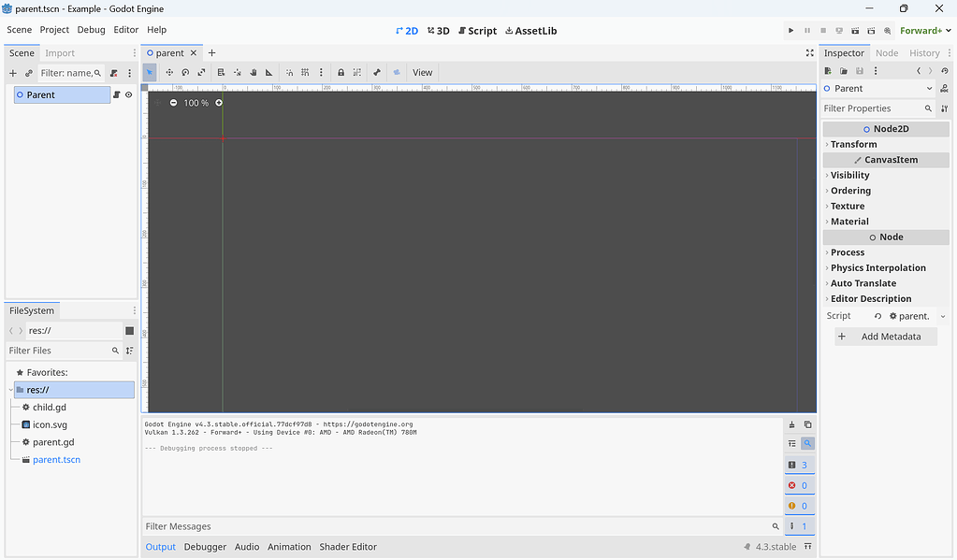Select the Move Mode tool

(169, 72)
